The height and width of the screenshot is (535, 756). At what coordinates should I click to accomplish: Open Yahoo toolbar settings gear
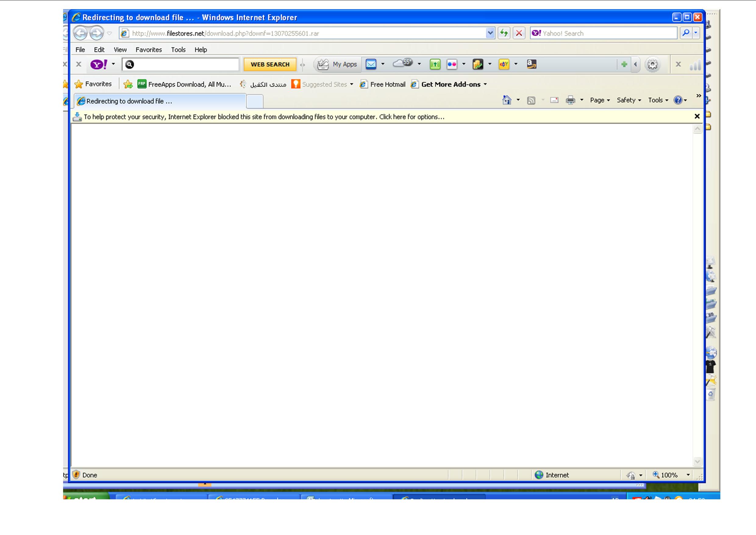[652, 64]
